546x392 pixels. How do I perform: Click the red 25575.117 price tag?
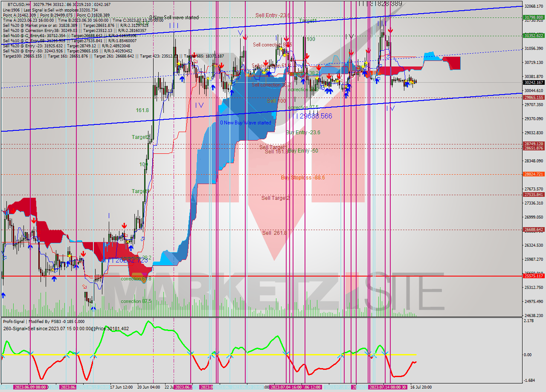533,276
